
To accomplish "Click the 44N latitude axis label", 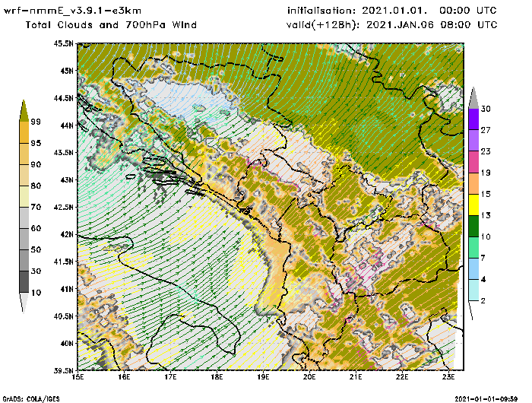I will (67, 125).
